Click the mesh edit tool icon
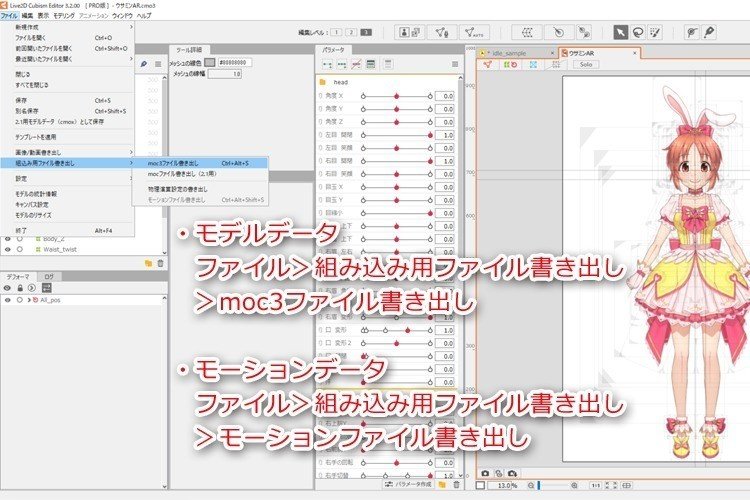 coord(441,33)
